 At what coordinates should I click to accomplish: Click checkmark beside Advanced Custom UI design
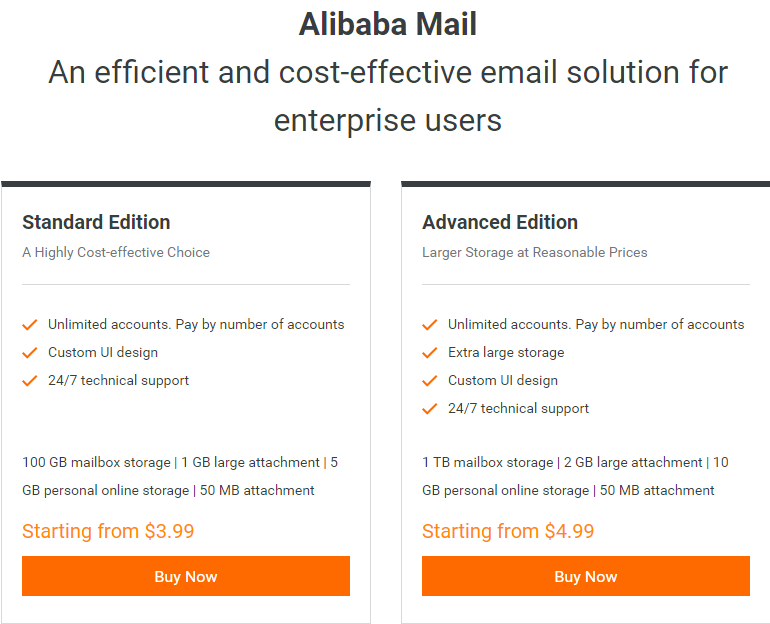tap(430, 380)
